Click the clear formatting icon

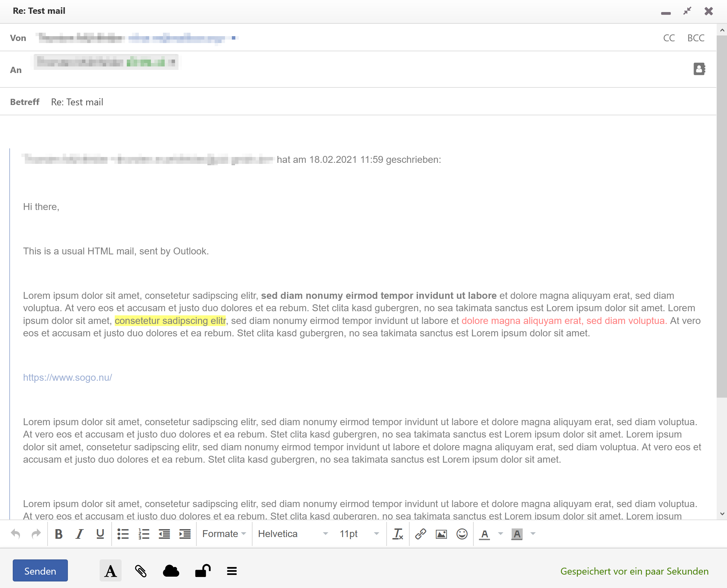[x=398, y=534]
